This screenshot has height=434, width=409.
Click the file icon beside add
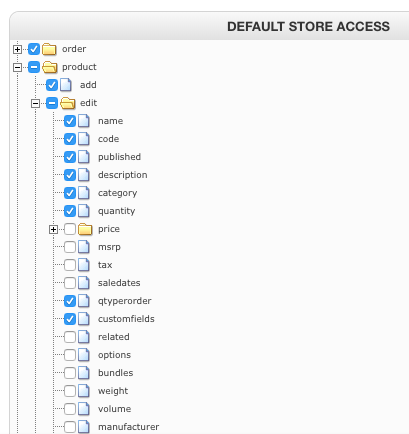[66, 85]
